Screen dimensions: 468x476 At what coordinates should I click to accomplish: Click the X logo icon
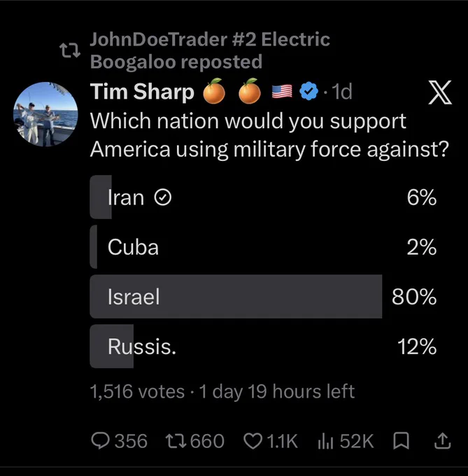click(x=440, y=92)
